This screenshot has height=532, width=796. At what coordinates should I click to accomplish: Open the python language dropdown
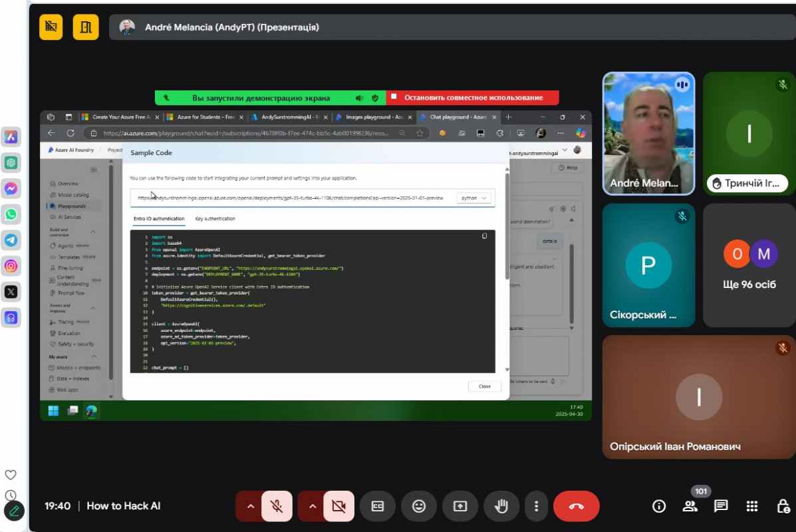coord(474,198)
